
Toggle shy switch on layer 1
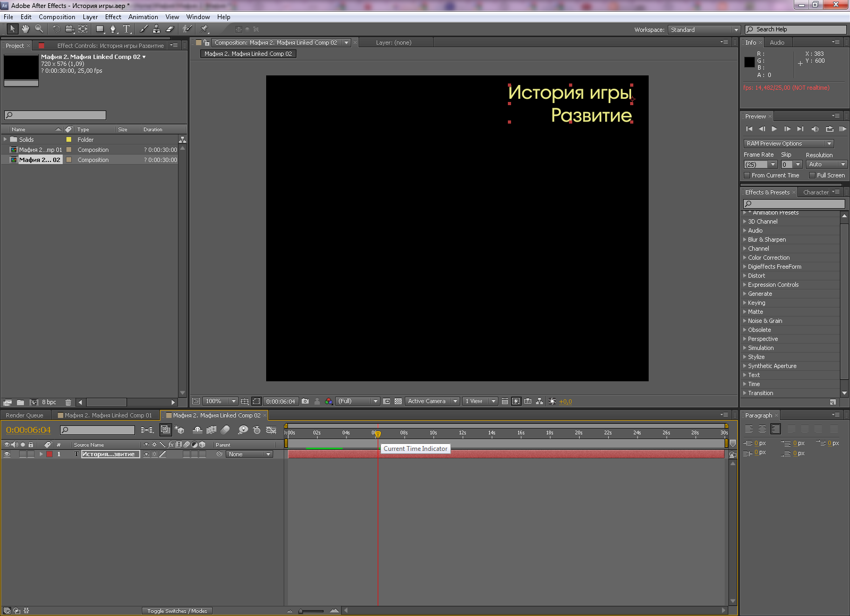147,455
